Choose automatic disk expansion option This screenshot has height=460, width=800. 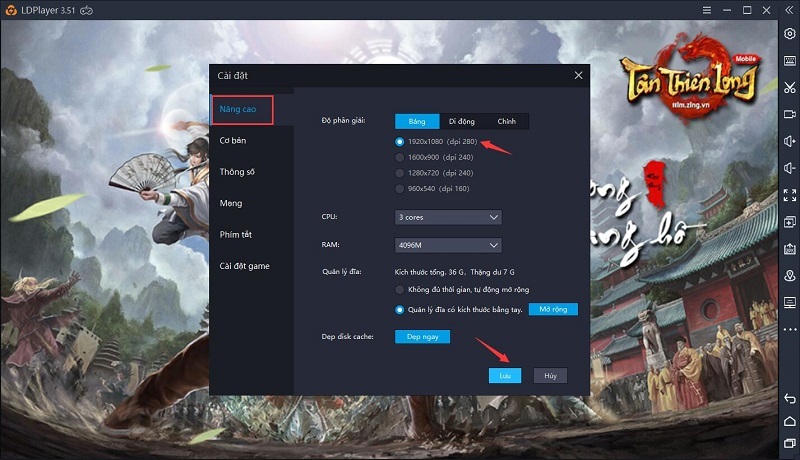pos(462,290)
